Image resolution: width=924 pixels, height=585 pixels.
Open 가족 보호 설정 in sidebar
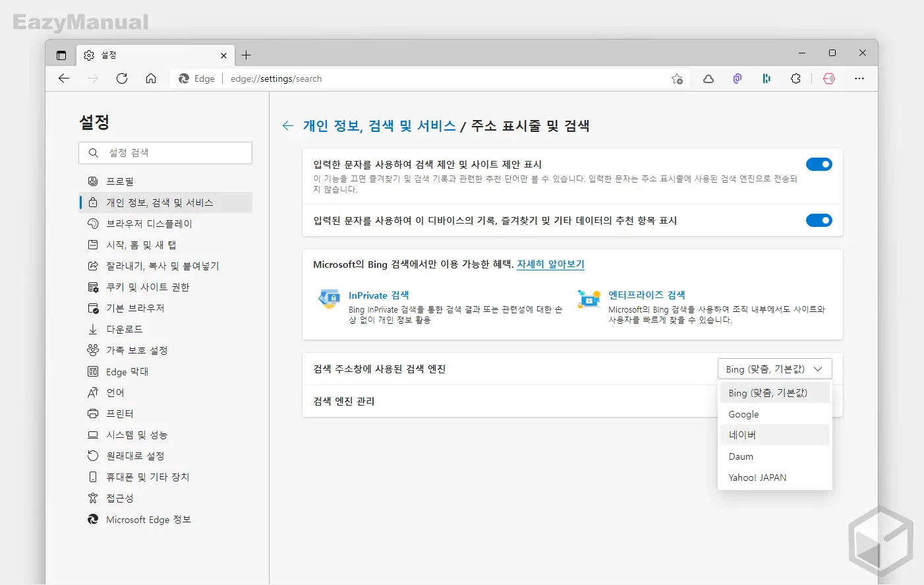[x=165, y=350]
